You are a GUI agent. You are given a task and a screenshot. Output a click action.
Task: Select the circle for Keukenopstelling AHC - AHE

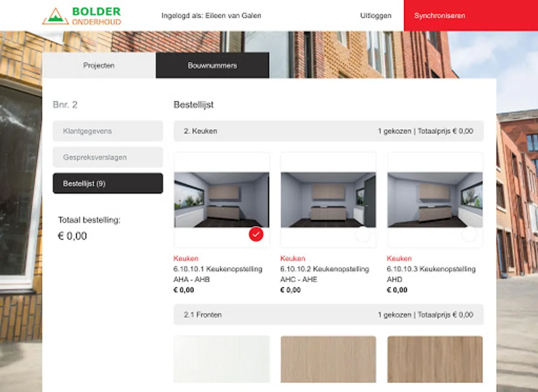(x=362, y=234)
